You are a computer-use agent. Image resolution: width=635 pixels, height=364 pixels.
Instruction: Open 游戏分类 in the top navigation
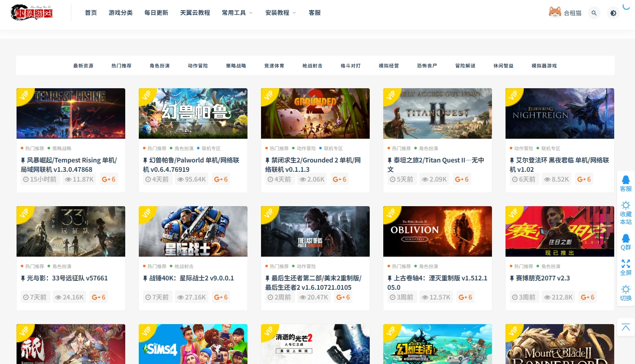[x=121, y=13]
